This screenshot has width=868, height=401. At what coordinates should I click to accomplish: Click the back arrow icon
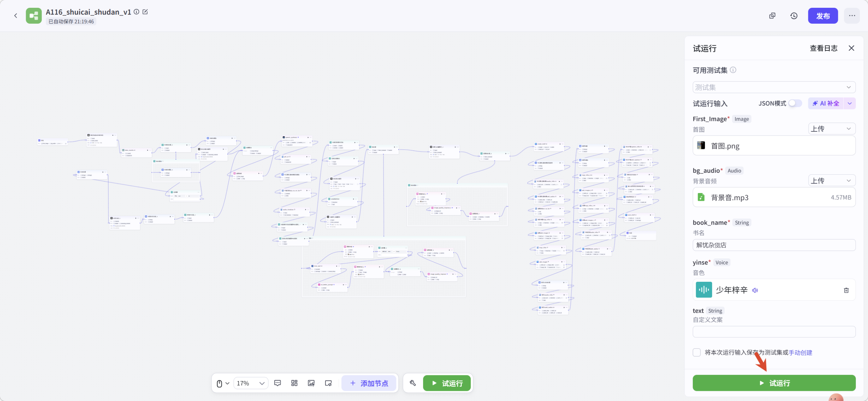tap(16, 16)
